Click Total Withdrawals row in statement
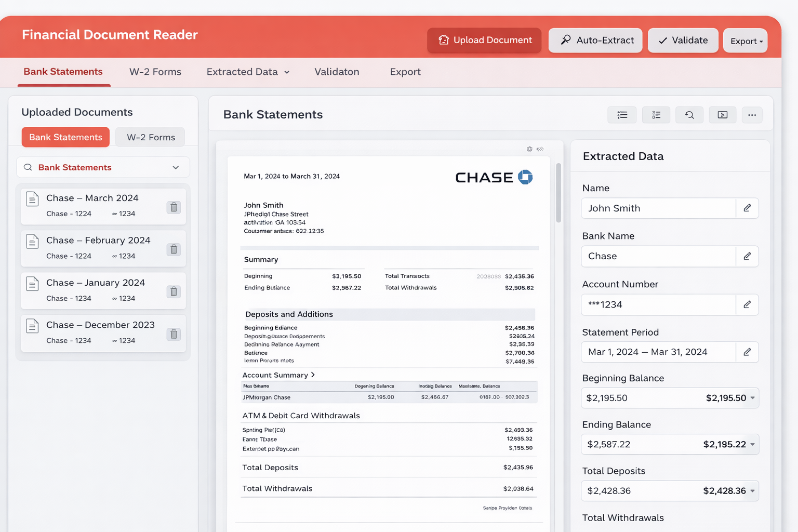 pos(388,488)
